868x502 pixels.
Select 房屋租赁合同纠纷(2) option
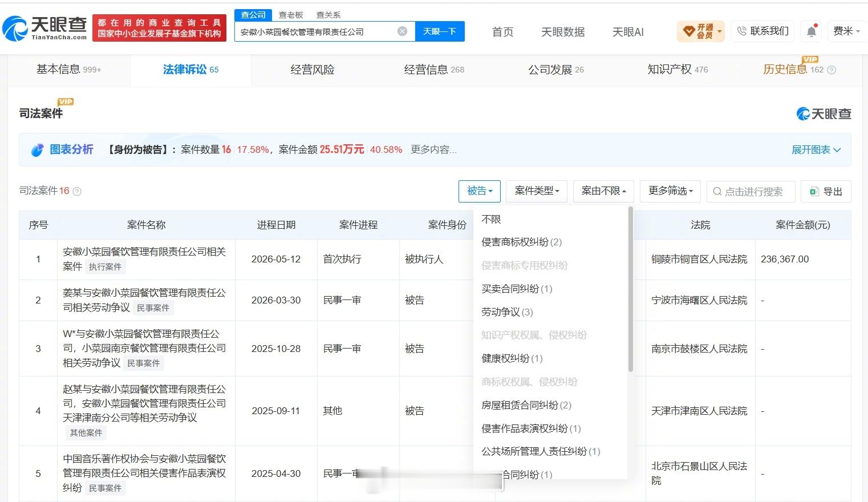[526, 405]
